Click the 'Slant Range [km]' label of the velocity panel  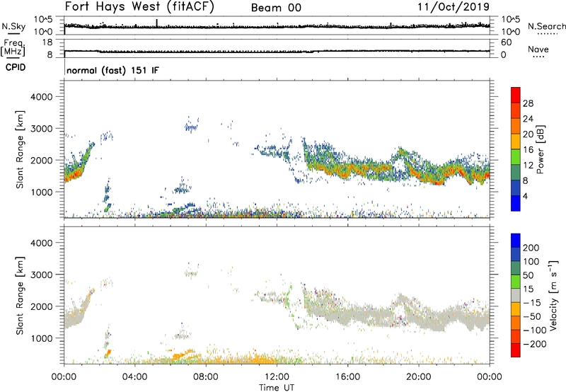(x=20, y=296)
